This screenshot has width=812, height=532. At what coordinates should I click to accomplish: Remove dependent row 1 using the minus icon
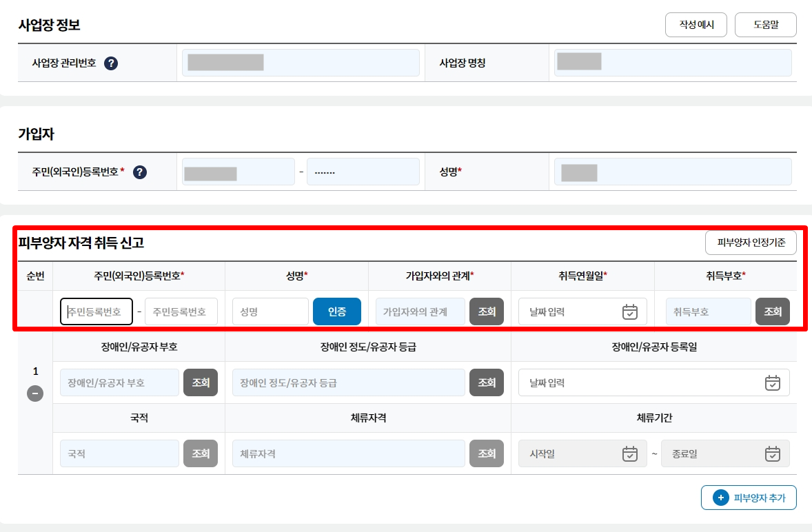[35, 394]
